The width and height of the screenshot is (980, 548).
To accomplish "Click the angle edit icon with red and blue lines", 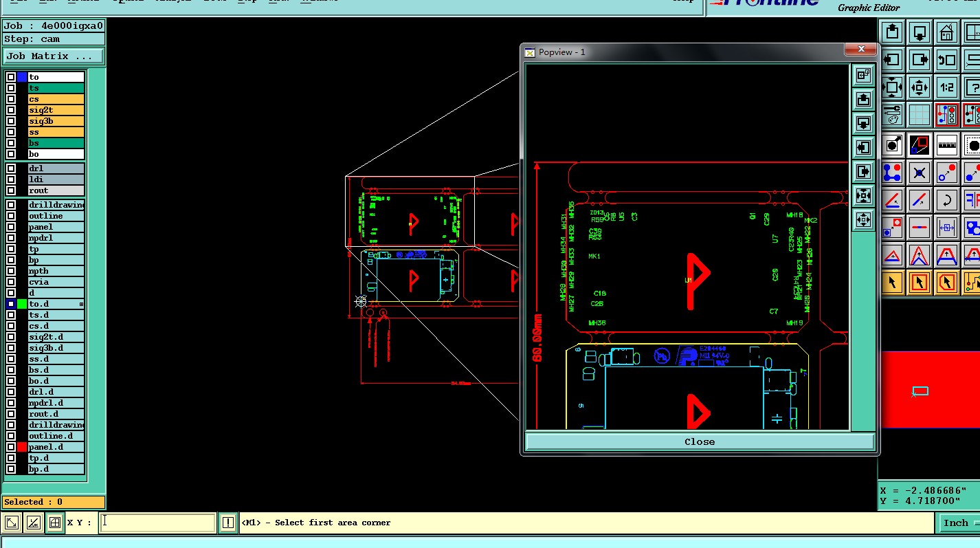I will tap(892, 200).
